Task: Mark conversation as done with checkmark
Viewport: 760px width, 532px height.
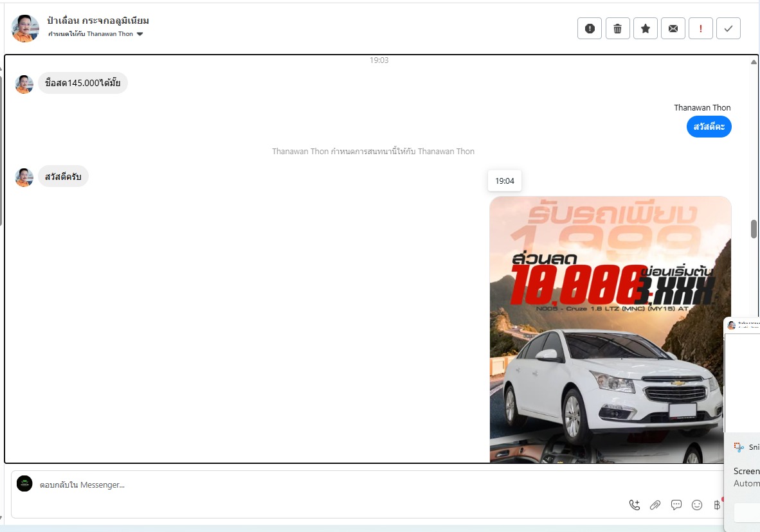Action: click(x=728, y=28)
